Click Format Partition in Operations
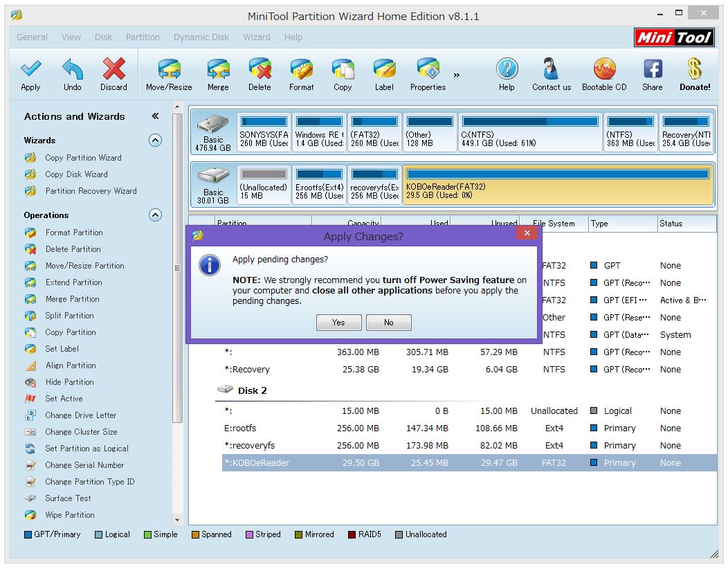The width and height of the screenshot is (728, 569). (x=74, y=233)
